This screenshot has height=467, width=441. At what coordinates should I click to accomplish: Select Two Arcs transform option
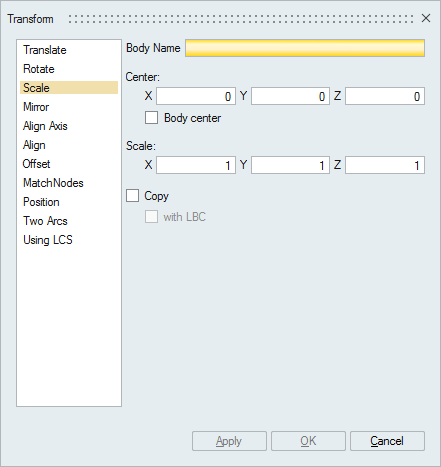69,221
